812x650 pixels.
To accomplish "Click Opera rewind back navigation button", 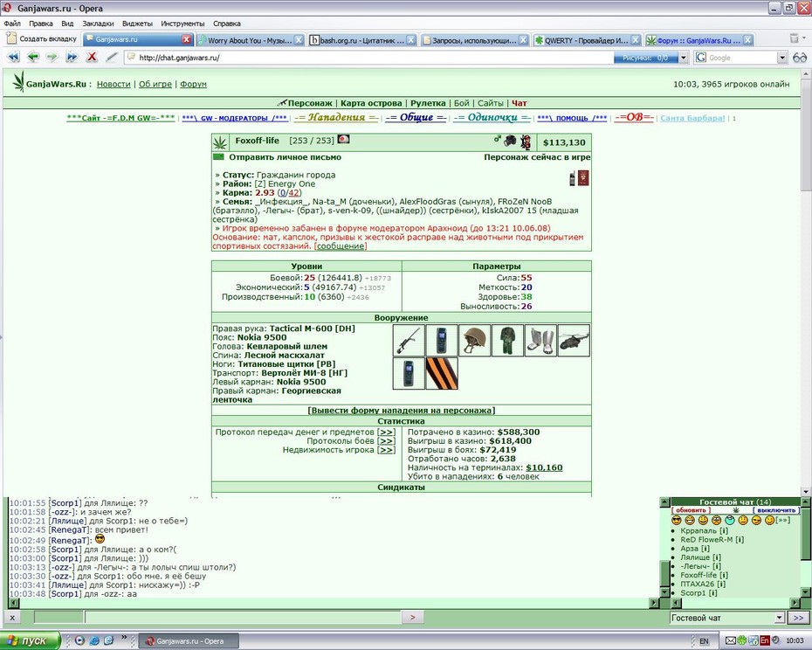I will click(13, 57).
